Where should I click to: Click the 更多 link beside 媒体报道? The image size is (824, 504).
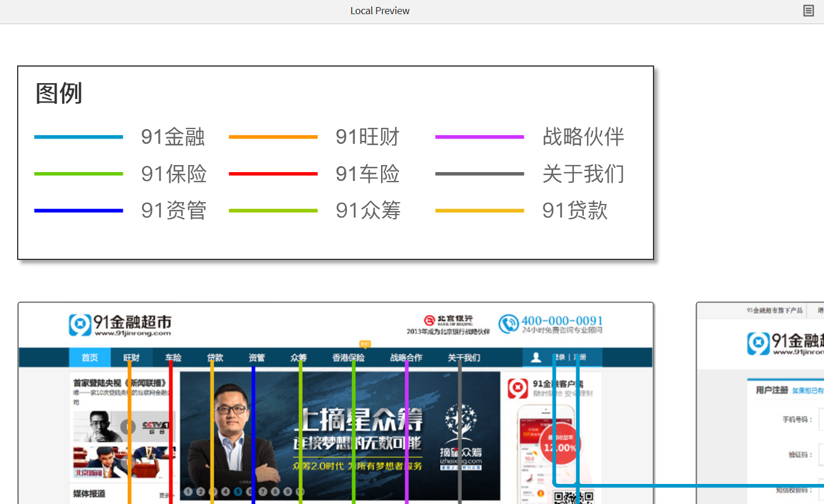[166, 496]
